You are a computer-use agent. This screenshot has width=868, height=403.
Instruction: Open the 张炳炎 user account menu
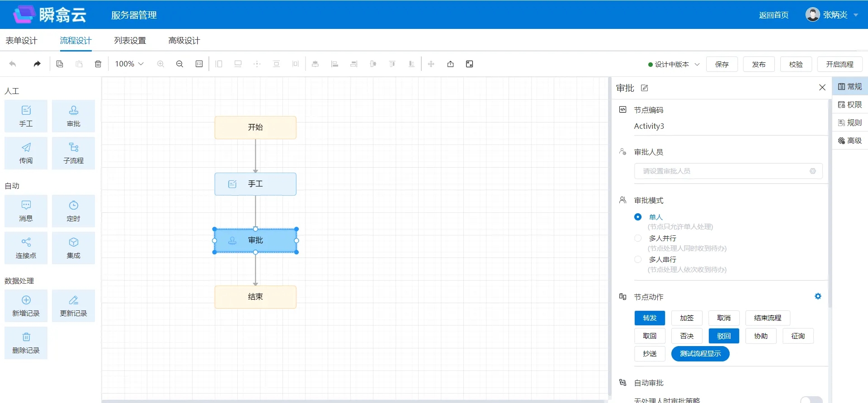[x=832, y=15]
